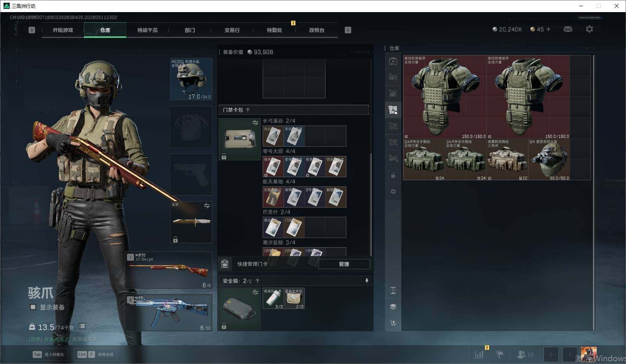Click the Tab 进入特勤处 button
This screenshot has width=626, height=364.
point(49,354)
